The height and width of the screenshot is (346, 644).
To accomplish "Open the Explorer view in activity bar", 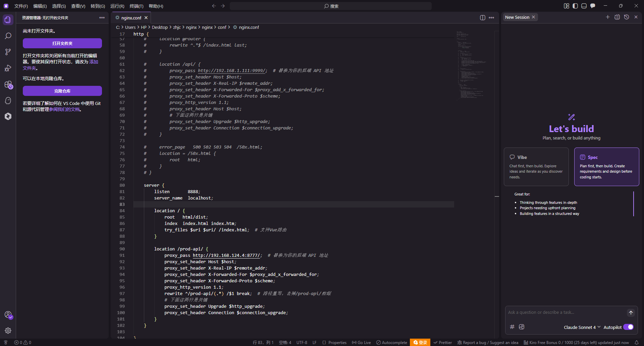I will click(8, 20).
